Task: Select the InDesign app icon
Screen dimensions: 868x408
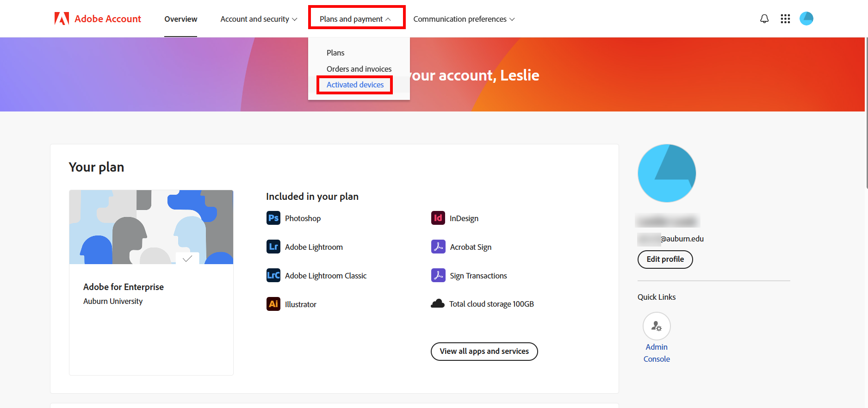Action: point(438,218)
